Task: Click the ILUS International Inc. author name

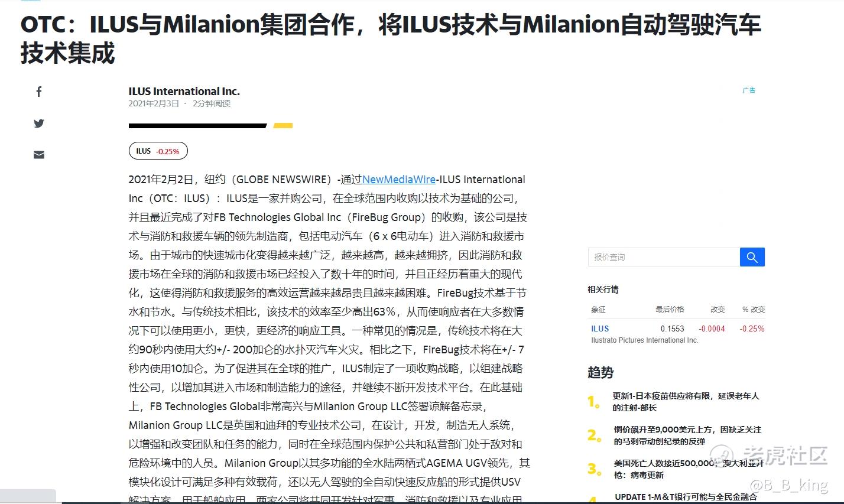Action: (x=184, y=92)
